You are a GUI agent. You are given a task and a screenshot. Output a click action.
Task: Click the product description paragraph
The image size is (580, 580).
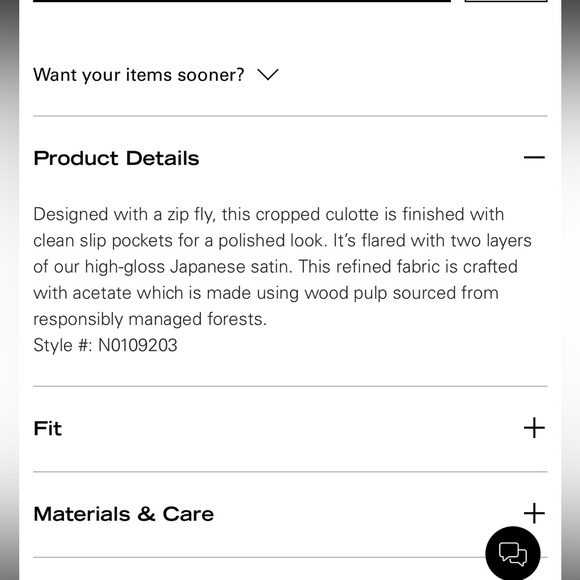pyautogui.click(x=283, y=267)
